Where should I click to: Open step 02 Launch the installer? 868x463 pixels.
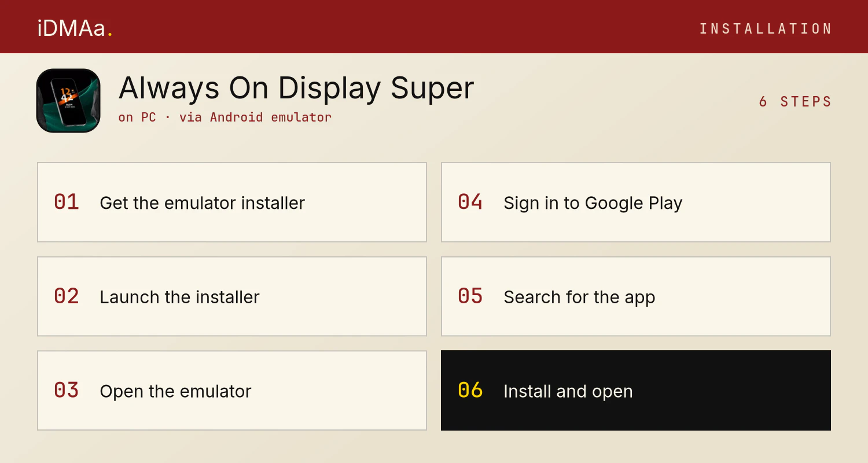[232, 296]
